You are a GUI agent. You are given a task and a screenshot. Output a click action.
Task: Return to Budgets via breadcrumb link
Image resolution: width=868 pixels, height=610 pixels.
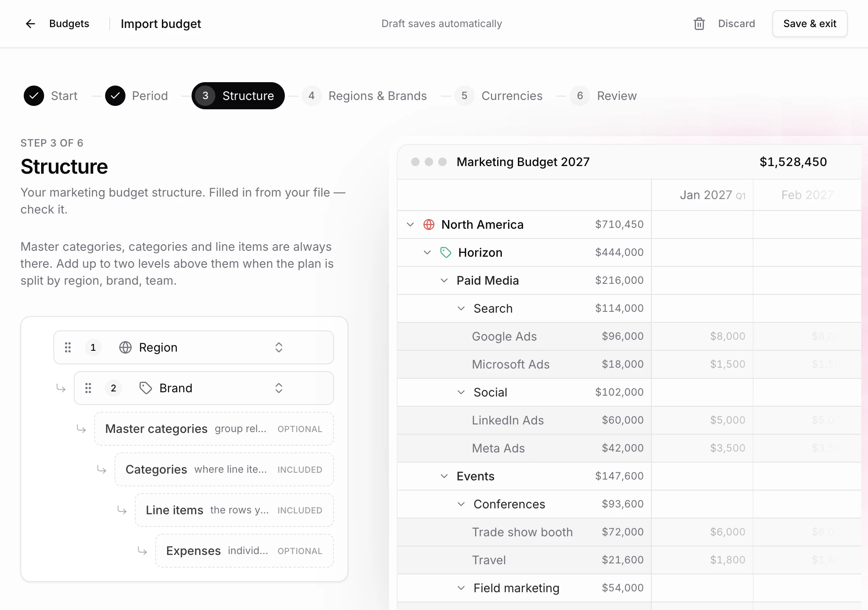click(69, 24)
